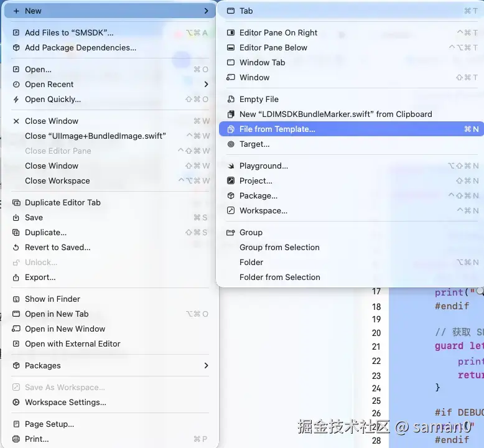
Task: Click the Package box icon in the New submenu
Action: coord(231,196)
